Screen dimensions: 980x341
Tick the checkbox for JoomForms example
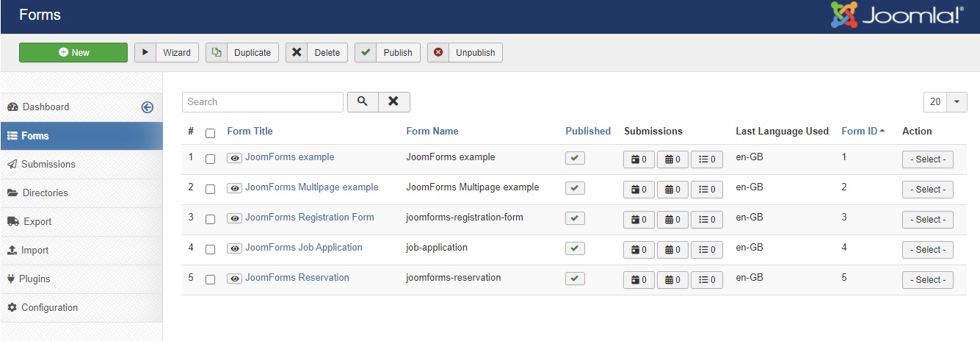tap(211, 159)
